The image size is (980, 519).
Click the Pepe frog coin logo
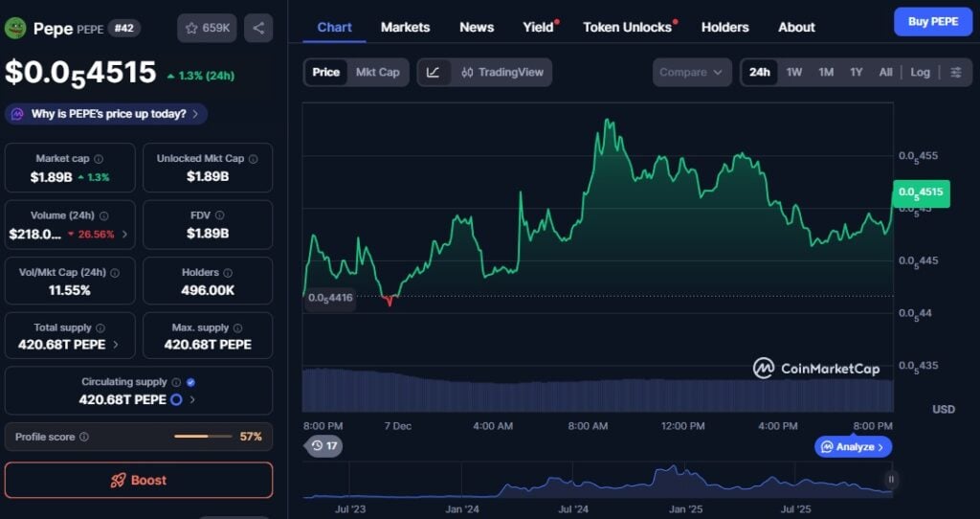pos(15,28)
